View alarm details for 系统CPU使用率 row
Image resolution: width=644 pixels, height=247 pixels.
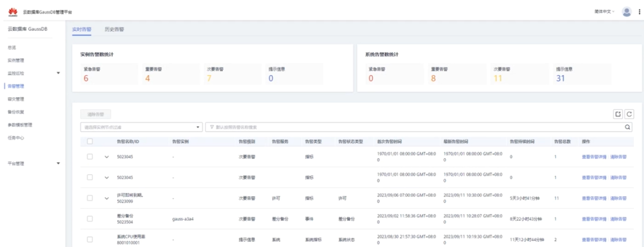click(595, 239)
